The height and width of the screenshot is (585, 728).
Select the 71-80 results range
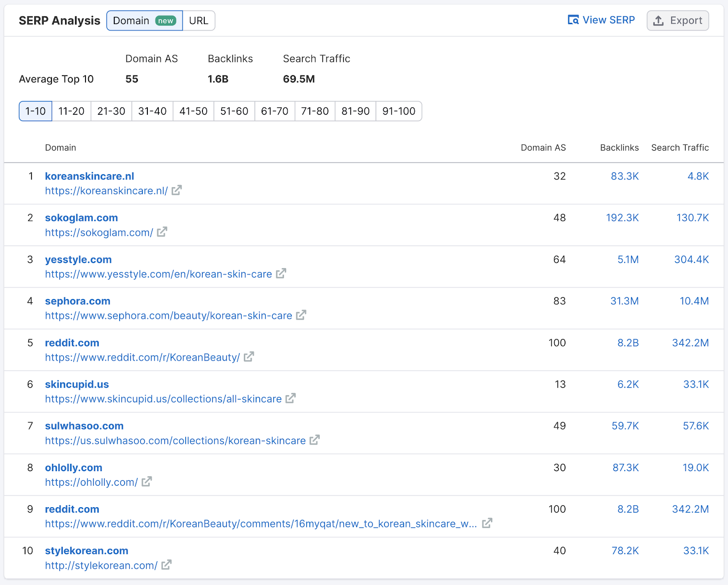pyautogui.click(x=315, y=111)
